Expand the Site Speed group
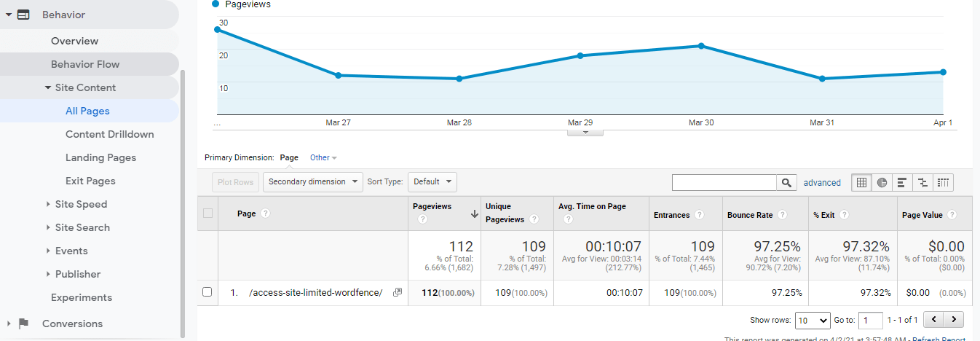This screenshot has width=980, height=341. click(x=47, y=204)
